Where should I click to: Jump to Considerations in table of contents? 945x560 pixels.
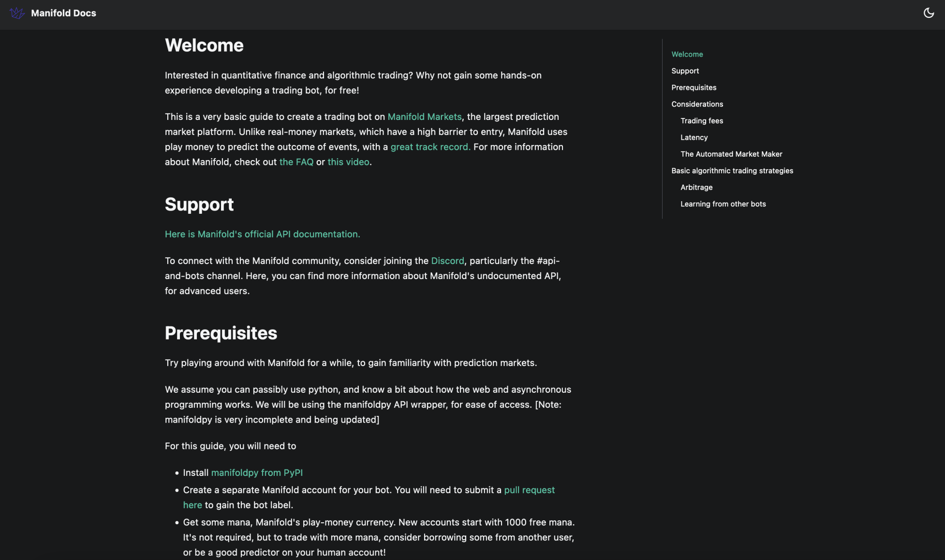point(697,104)
